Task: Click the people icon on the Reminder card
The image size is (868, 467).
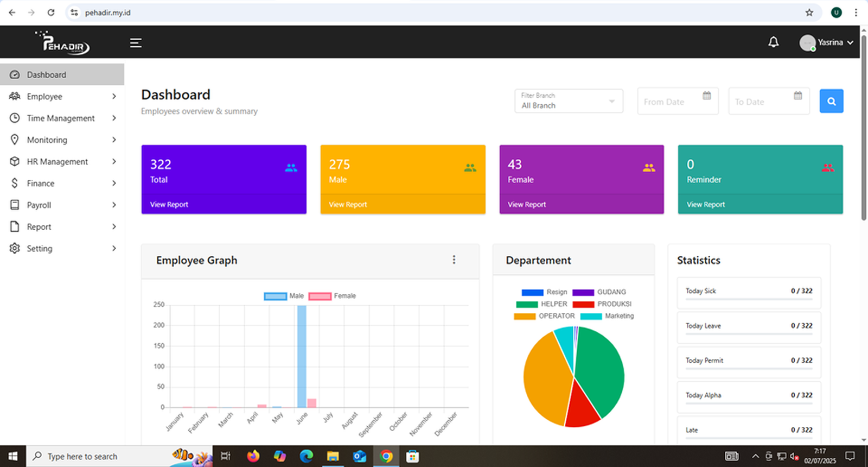Action: point(828,168)
